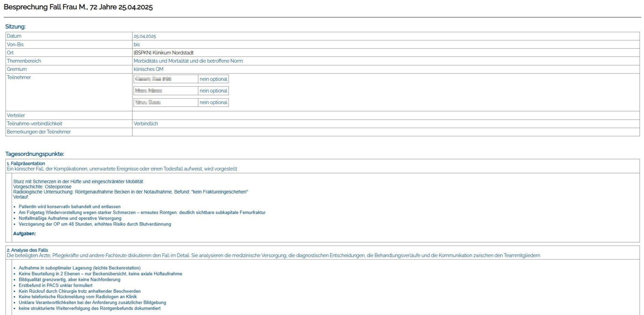Select the Gremium value 'klinisches QM'
The image size is (644, 315).
tap(148, 69)
